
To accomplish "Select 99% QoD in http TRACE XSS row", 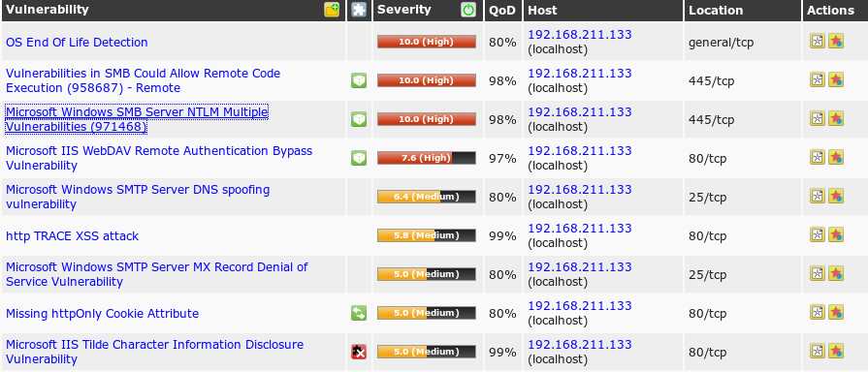I will click(x=502, y=236).
